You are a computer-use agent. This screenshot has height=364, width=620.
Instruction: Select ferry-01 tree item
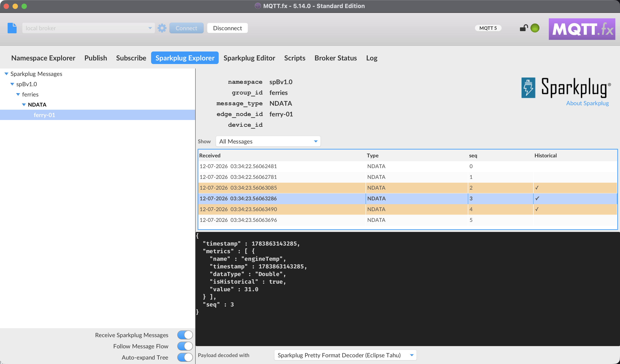click(x=44, y=115)
